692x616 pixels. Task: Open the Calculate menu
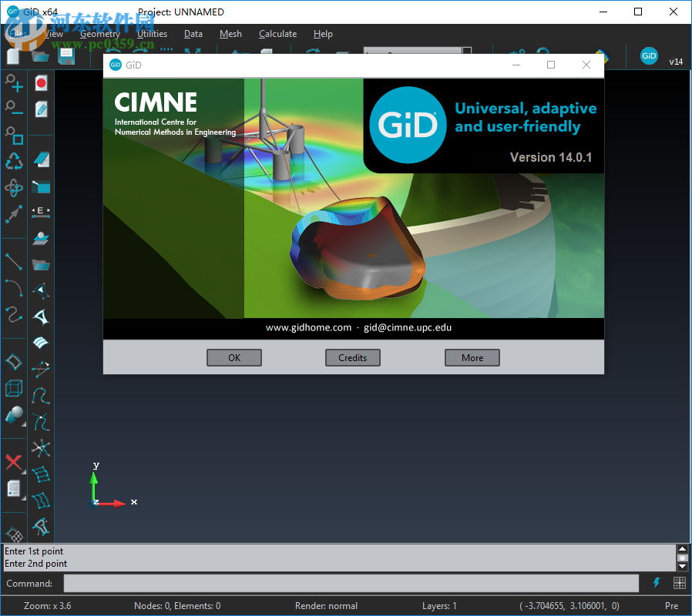click(277, 34)
